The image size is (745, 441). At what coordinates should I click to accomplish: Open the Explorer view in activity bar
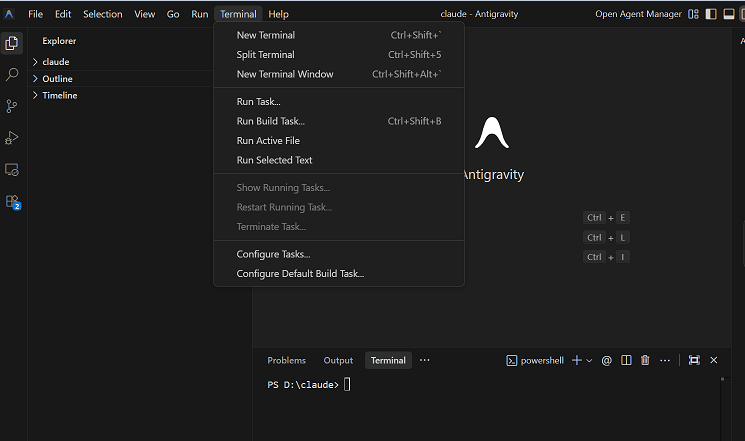(11, 43)
